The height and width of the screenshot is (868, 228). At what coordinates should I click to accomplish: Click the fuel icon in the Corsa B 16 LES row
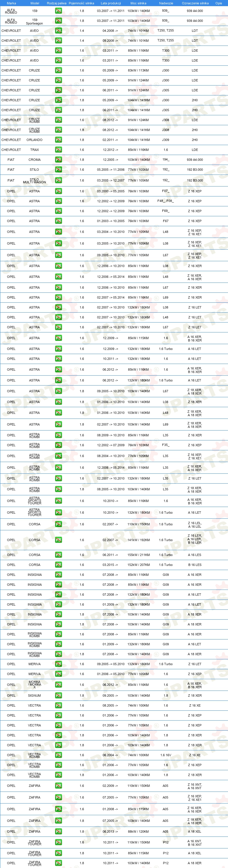coord(58,565)
